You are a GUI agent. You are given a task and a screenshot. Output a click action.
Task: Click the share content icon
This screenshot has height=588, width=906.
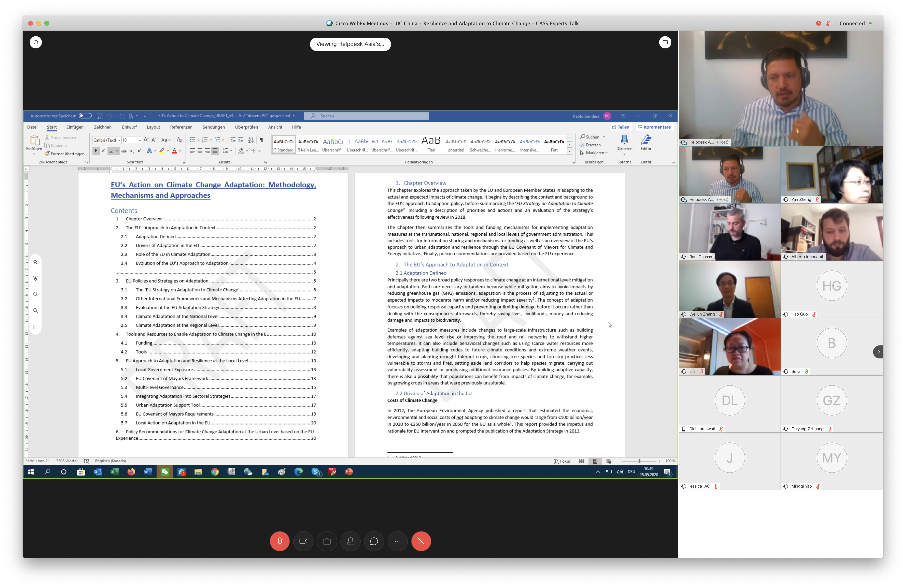pyautogui.click(x=327, y=541)
